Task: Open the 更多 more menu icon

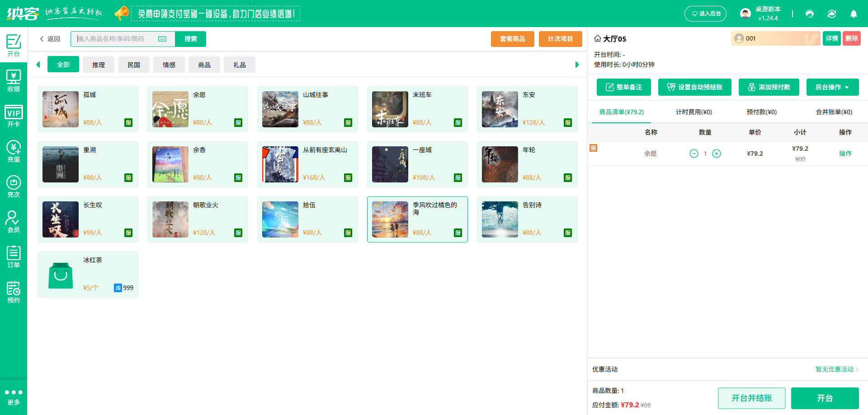Action: 14,397
